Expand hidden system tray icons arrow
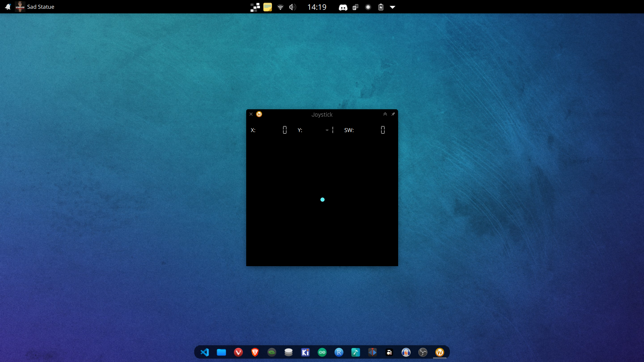 (x=392, y=7)
